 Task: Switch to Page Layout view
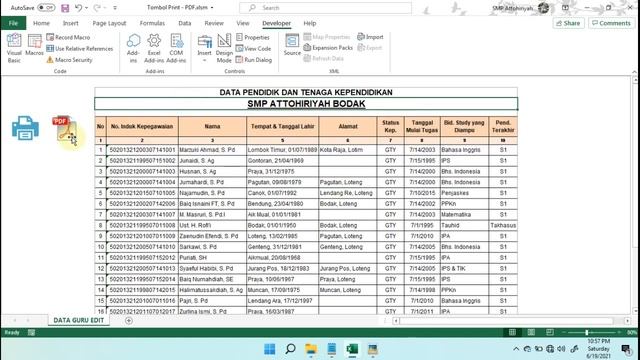tap(531, 333)
